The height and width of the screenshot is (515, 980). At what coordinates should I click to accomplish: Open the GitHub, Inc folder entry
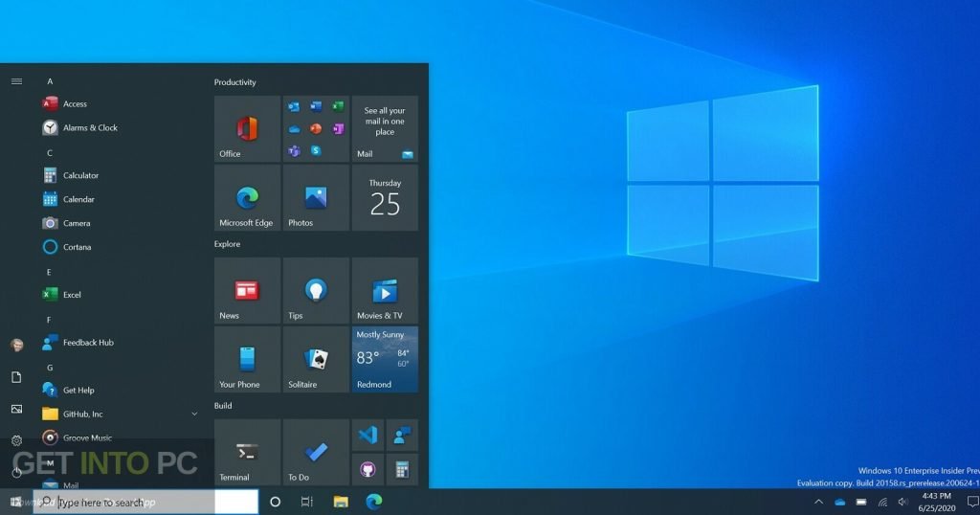coord(119,414)
